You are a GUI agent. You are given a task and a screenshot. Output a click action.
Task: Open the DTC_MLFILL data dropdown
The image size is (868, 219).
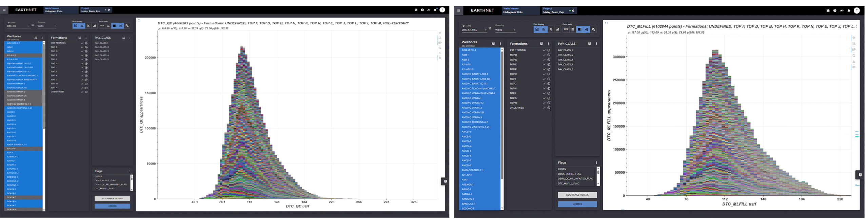point(474,30)
